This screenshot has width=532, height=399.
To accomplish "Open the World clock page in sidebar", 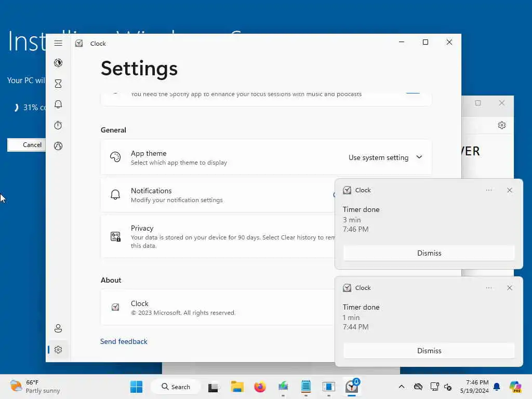I will [x=58, y=146].
